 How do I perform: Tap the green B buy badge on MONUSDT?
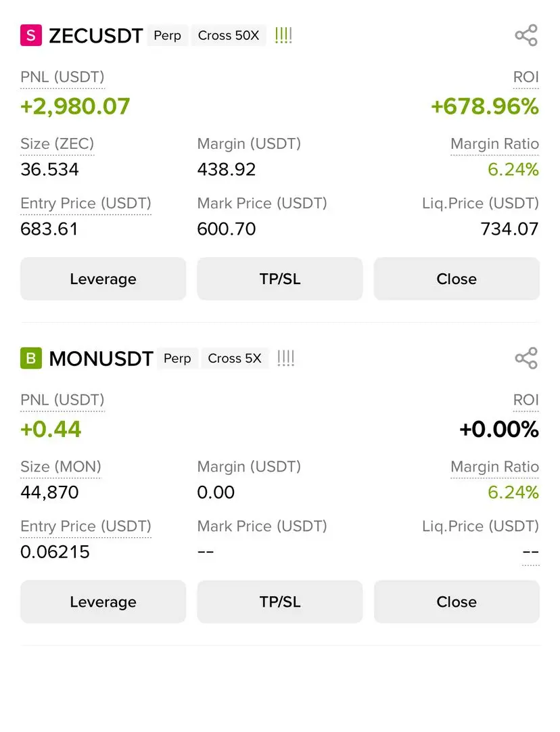coord(31,359)
